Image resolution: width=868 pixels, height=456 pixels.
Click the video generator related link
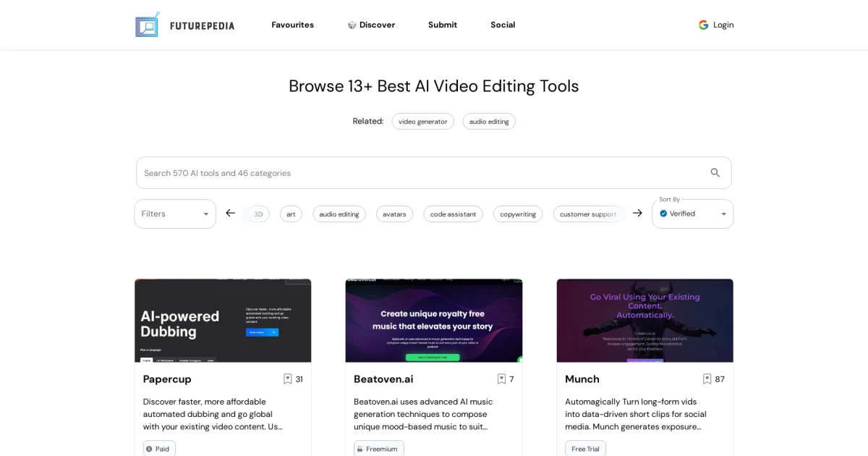pos(422,121)
